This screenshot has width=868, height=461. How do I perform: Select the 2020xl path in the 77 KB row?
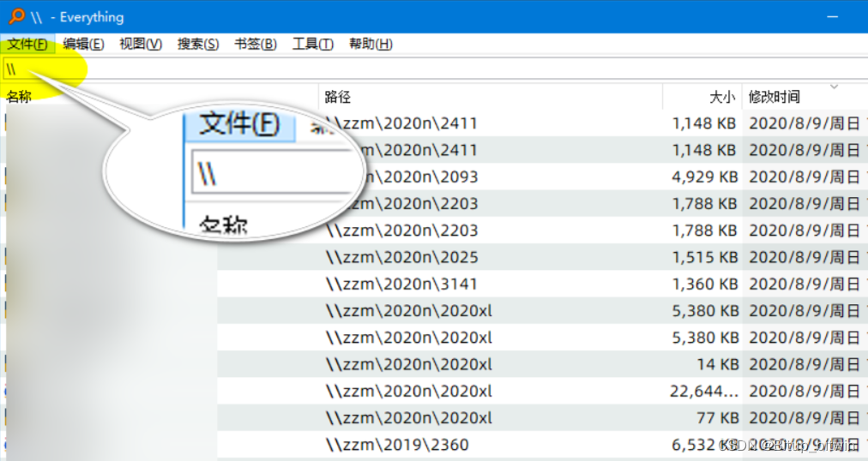tap(409, 418)
